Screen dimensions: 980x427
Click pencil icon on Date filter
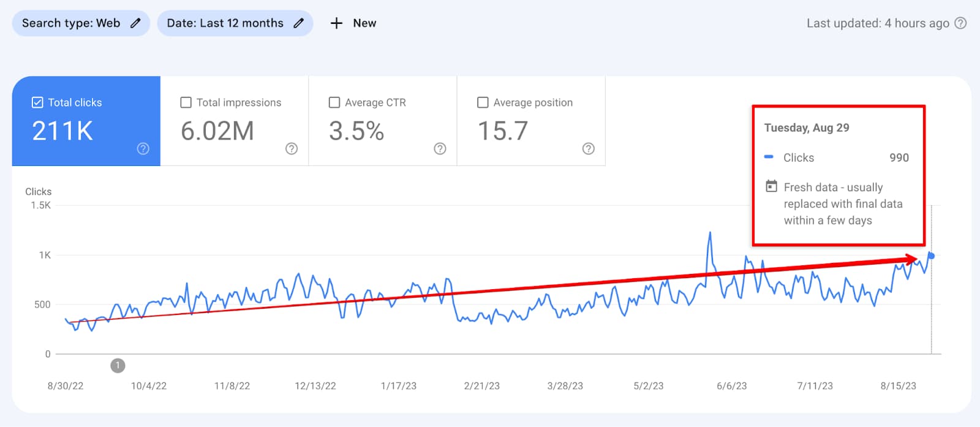298,23
